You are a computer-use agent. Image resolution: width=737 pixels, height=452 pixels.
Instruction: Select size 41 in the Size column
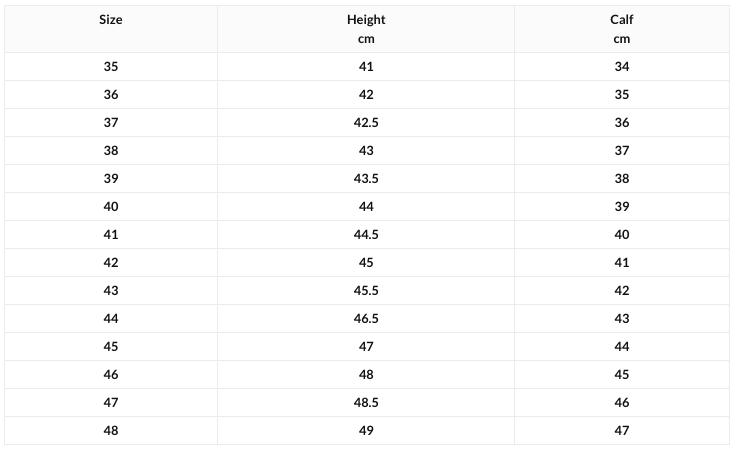click(110, 235)
